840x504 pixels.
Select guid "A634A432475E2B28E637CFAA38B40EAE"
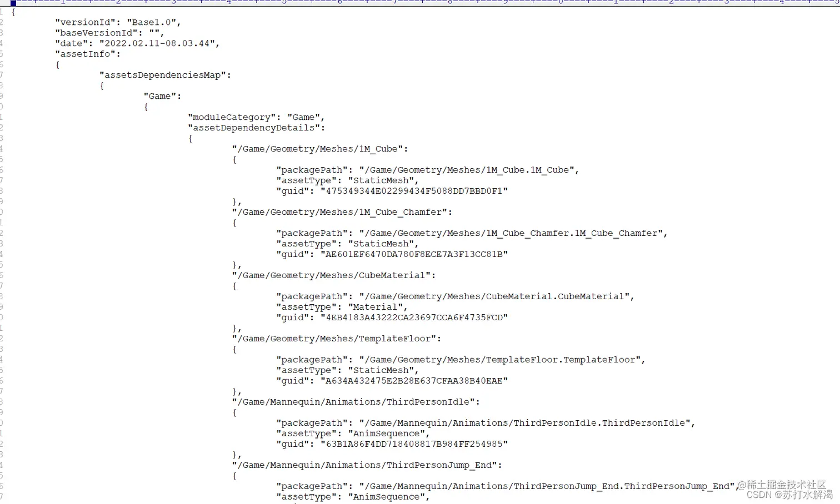414,381
